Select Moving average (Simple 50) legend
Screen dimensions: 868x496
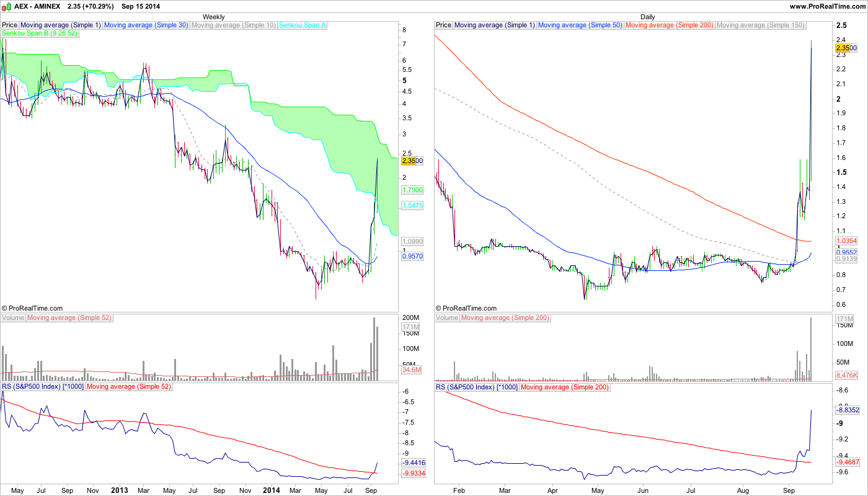(x=580, y=25)
